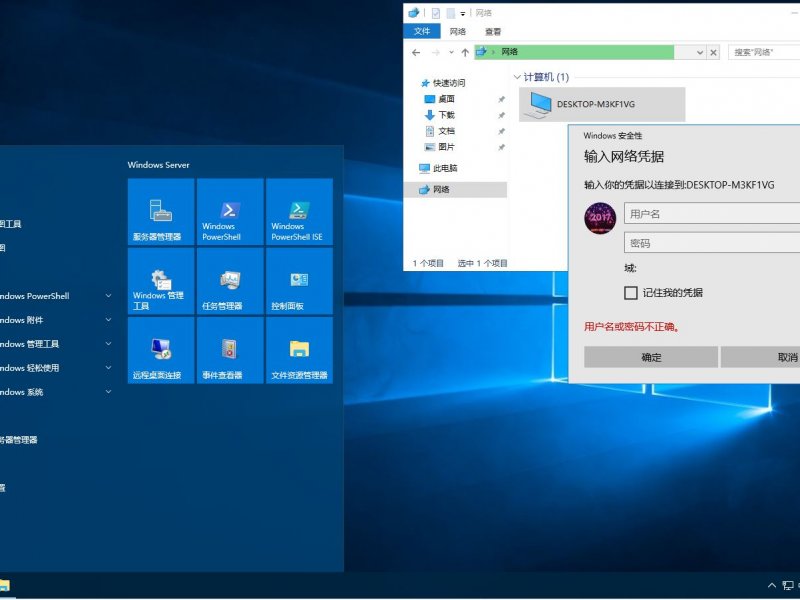Image resolution: width=800 pixels, height=600 pixels.
Task: Expand Windows 管理工具 group in Start
Action: (108, 343)
